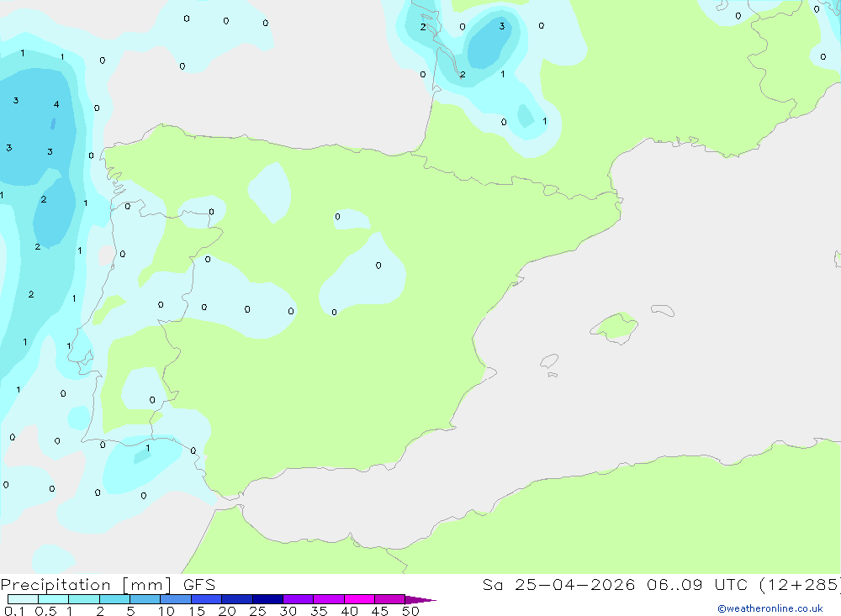
Task: Click the 'Sa 25-04-2026 06..09 UTC (12+285)' timestamp
Action: click(661, 585)
